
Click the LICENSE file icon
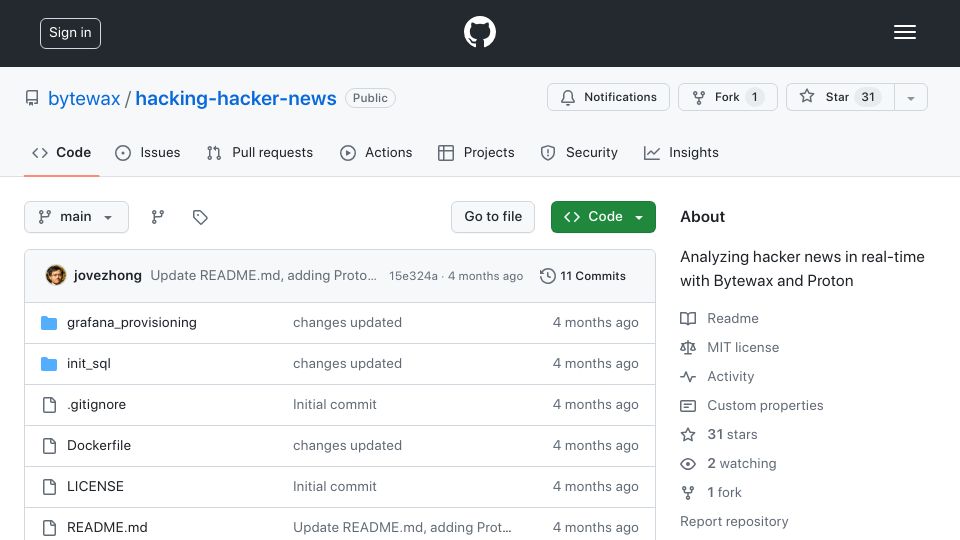point(49,487)
